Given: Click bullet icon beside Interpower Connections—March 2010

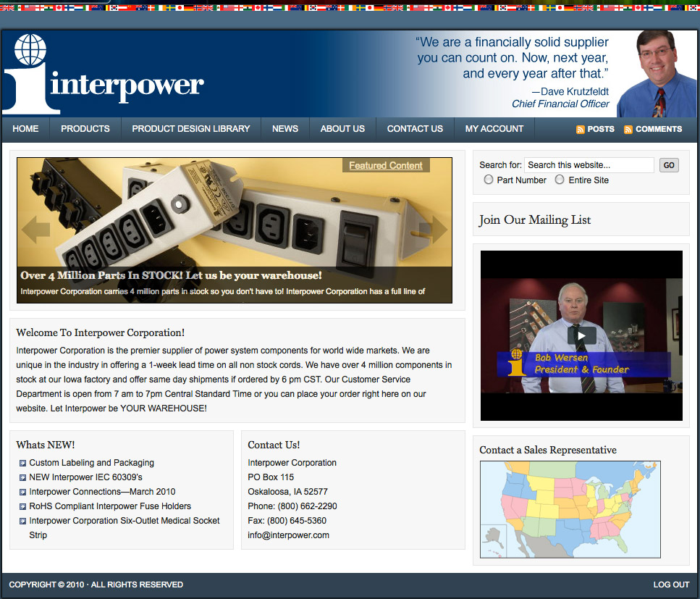Looking at the screenshot, I should [x=22, y=493].
